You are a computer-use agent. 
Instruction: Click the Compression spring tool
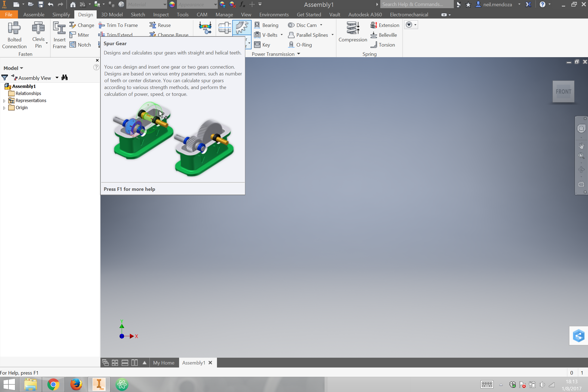(353, 32)
